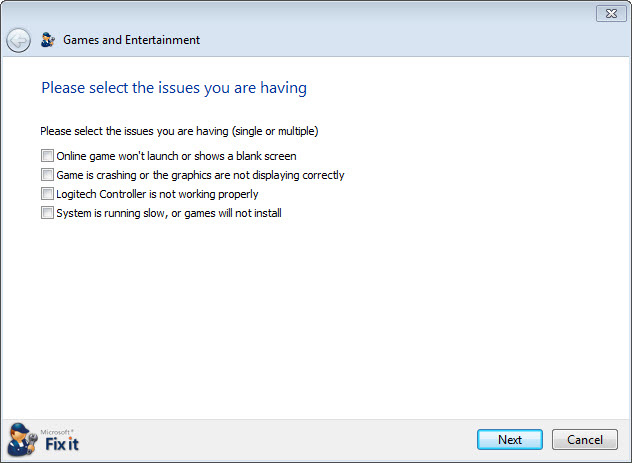Click the gray footer bar between logo and Next
This screenshot has height=463, width=632.
pyautogui.click(x=278, y=440)
